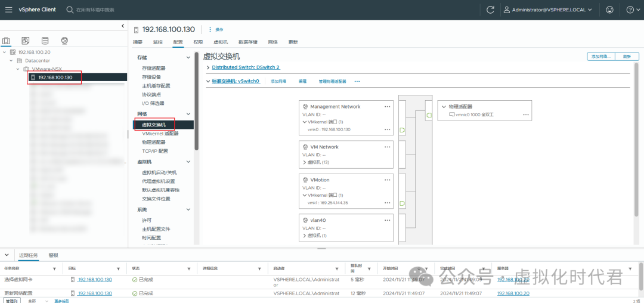Collapse the 系统 settings group

[x=188, y=209]
